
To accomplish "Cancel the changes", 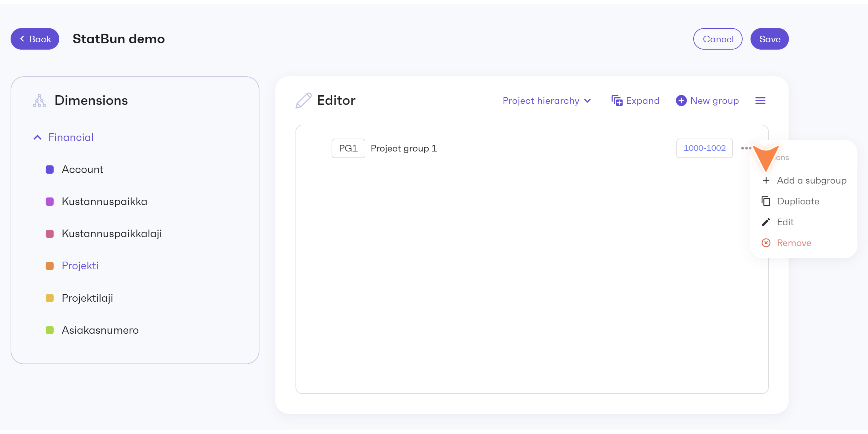I will coord(718,39).
